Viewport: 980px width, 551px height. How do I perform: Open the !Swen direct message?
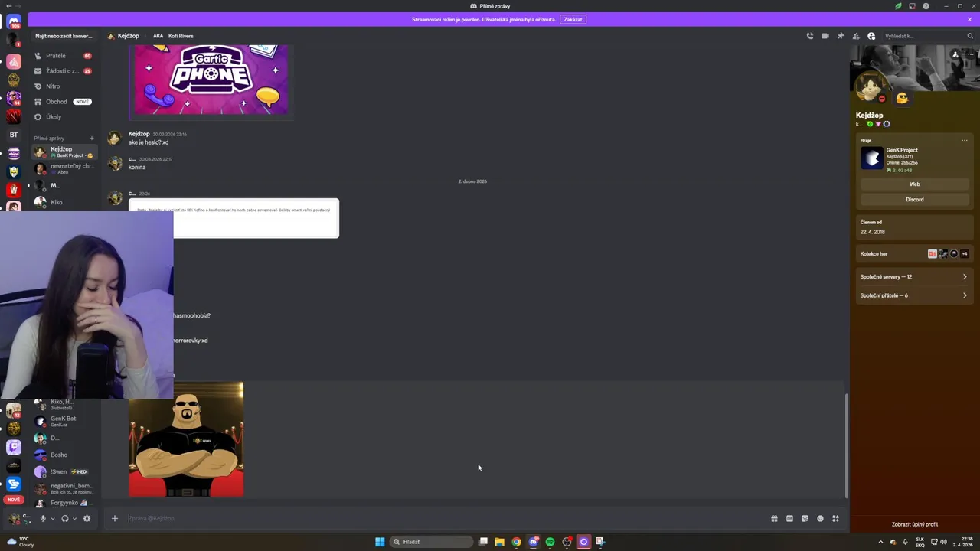(x=64, y=471)
